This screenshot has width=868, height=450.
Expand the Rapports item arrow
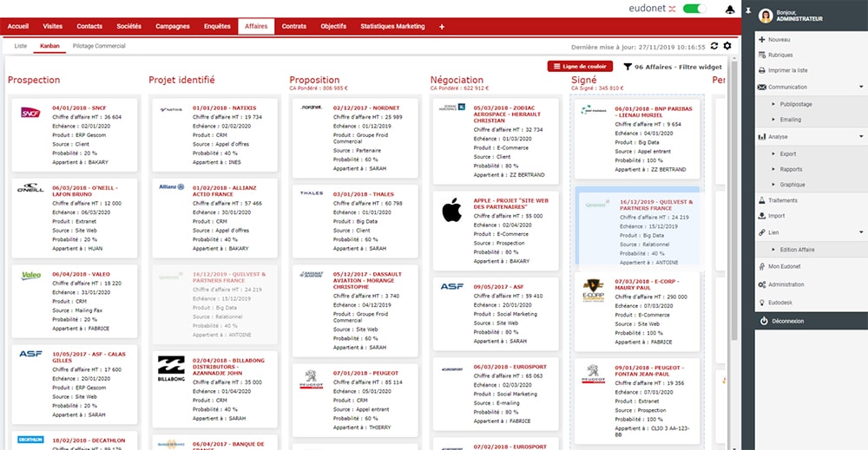click(773, 169)
